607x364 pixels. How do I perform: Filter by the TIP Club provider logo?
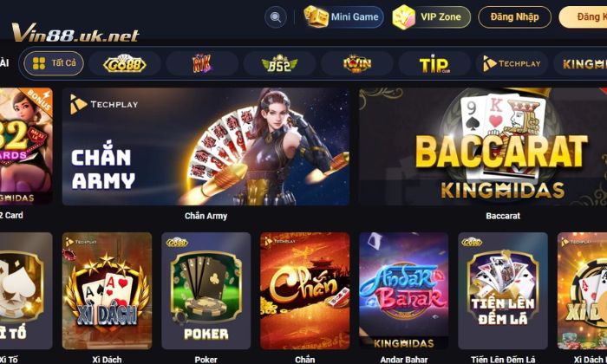(x=434, y=63)
